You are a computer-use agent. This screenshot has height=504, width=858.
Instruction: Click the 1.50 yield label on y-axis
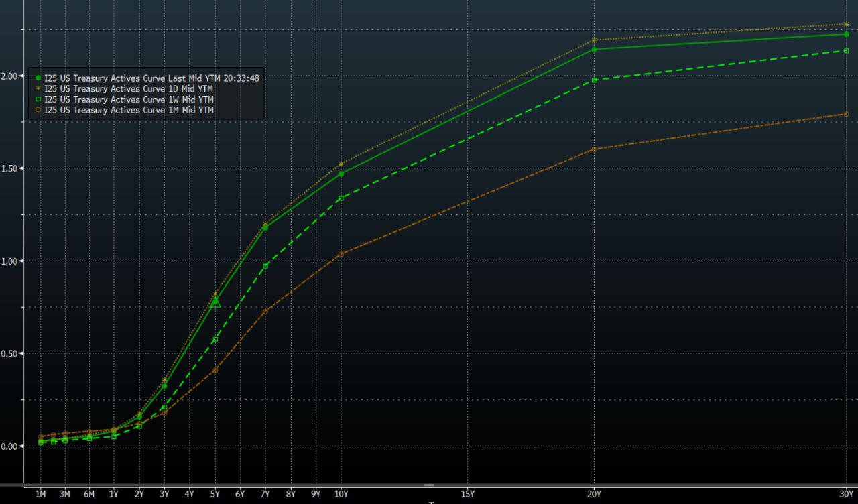coord(9,168)
